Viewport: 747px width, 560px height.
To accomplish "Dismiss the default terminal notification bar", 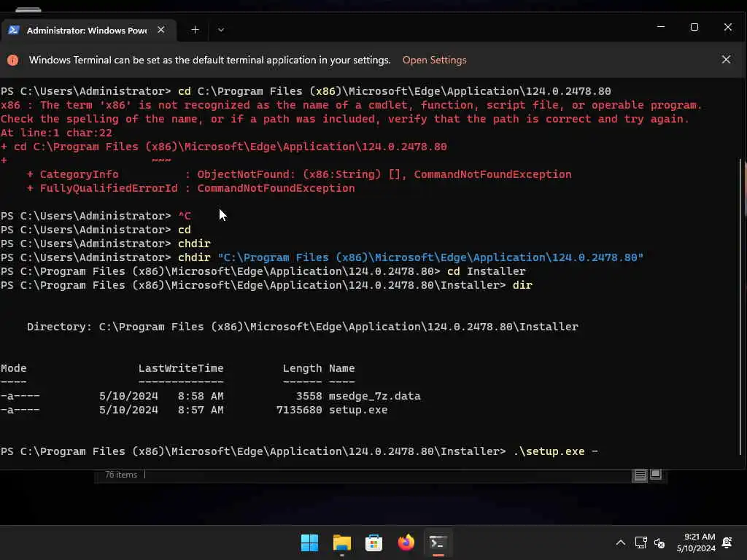I will click(726, 60).
